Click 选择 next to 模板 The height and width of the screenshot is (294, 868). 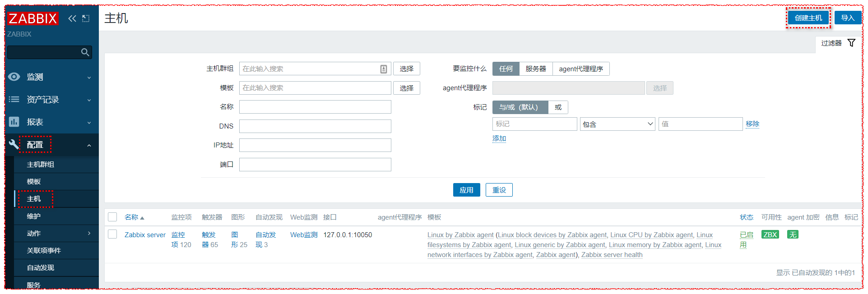tap(406, 88)
